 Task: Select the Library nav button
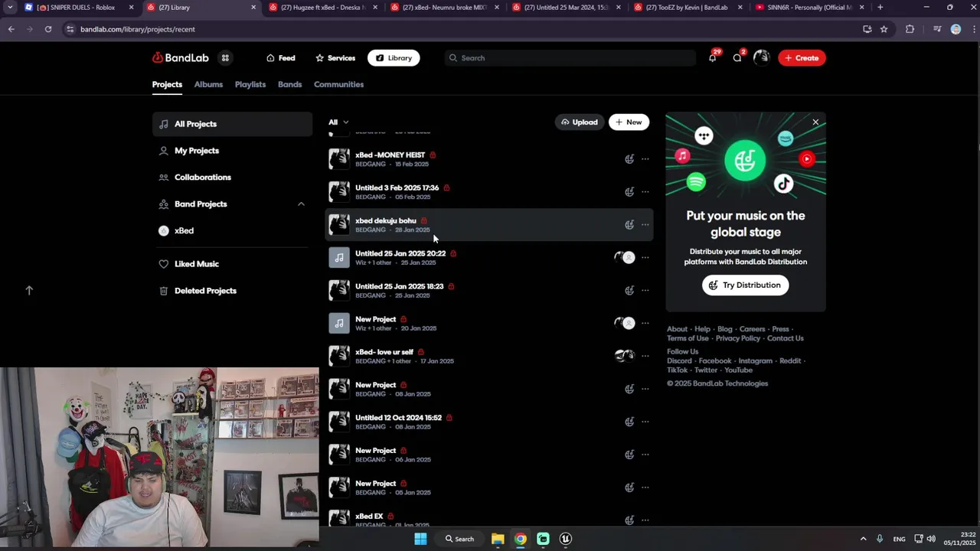click(394, 58)
